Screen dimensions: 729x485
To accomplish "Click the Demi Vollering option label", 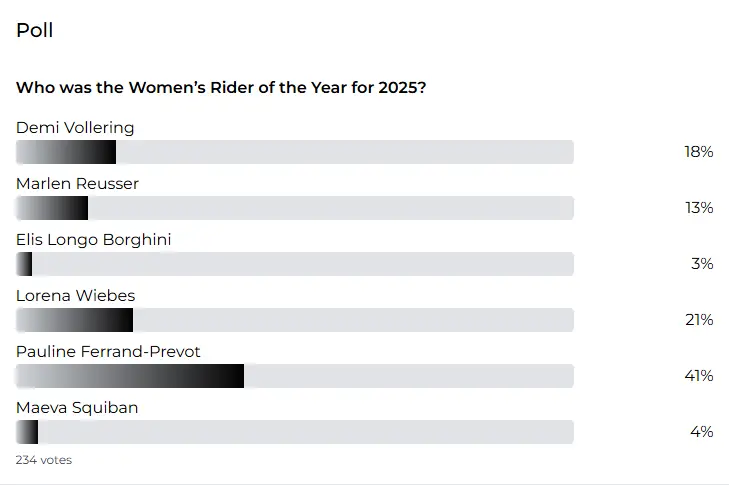I will pyautogui.click(x=75, y=127).
